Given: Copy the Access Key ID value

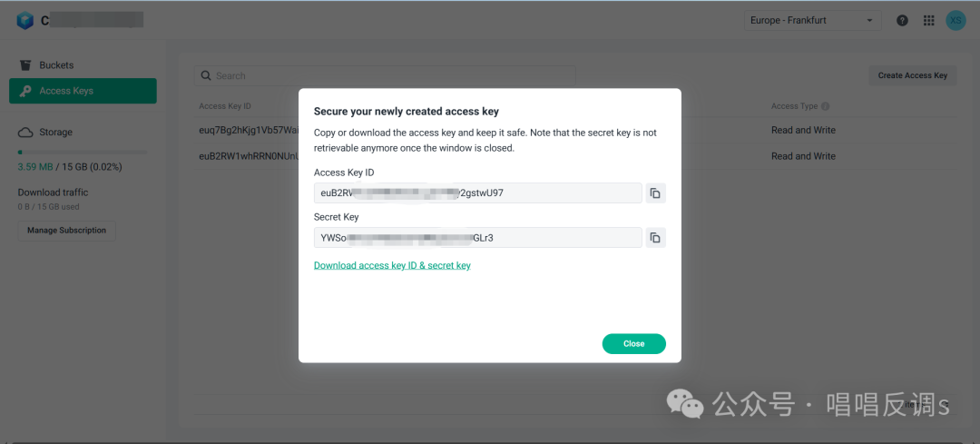Looking at the screenshot, I should pos(655,192).
